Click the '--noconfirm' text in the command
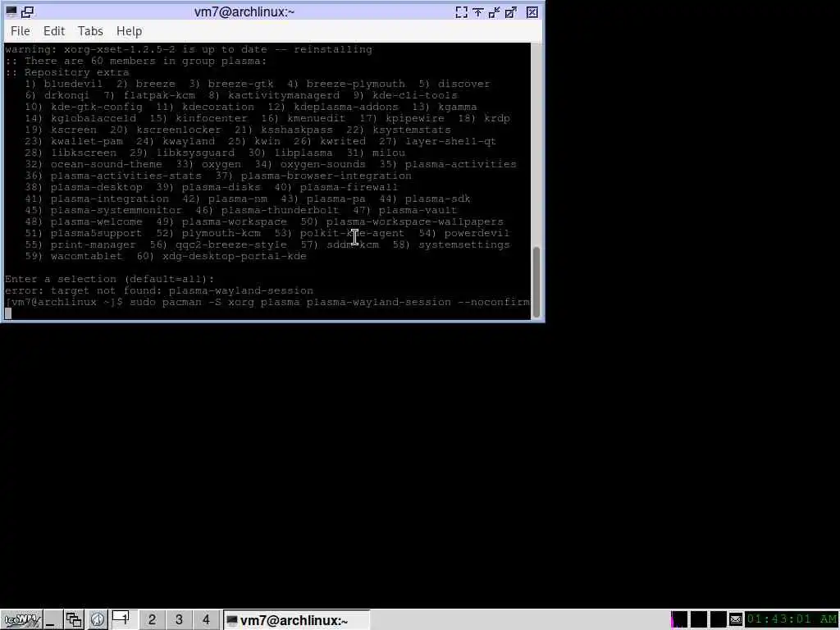The height and width of the screenshot is (630, 840). click(494, 302)
